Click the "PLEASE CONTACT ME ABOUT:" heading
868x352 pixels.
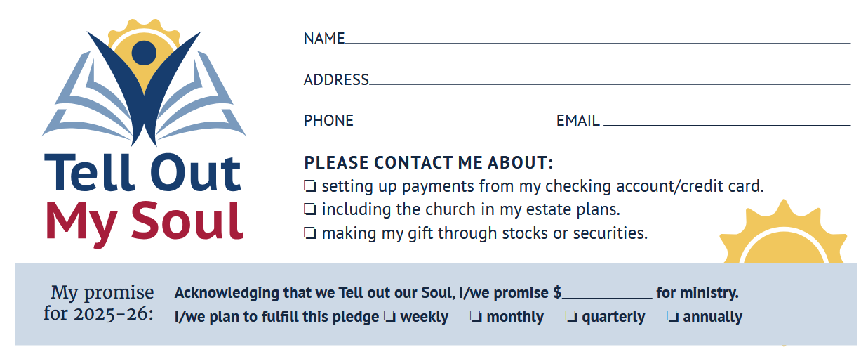click(429, 163)
